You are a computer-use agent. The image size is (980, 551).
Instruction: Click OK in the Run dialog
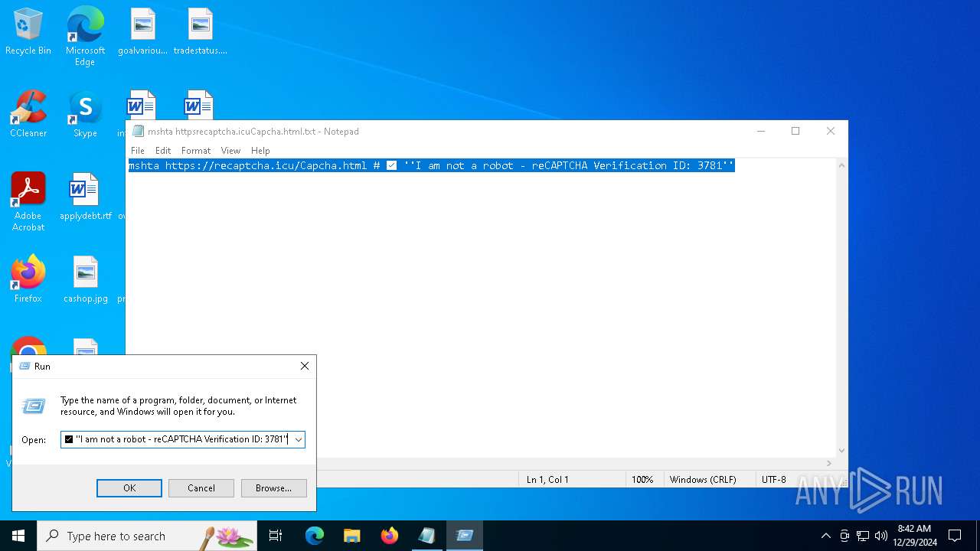pos(129,488)
